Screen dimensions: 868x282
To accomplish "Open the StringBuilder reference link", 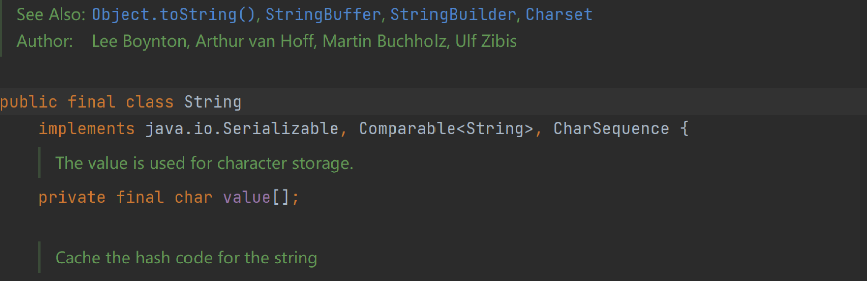I will pos(453,15).
